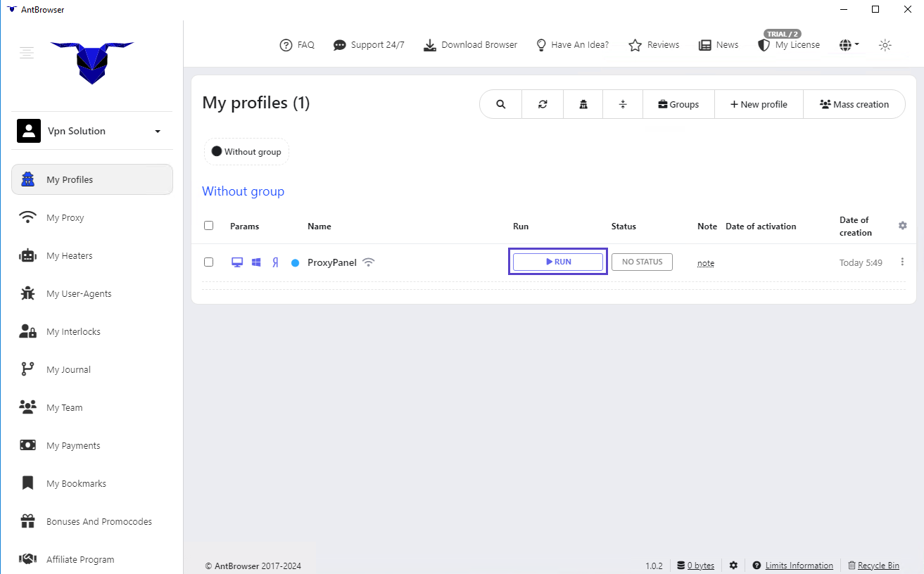Open profile search with the magnifier icon
The image size is (924, 574).
(500, 103)
